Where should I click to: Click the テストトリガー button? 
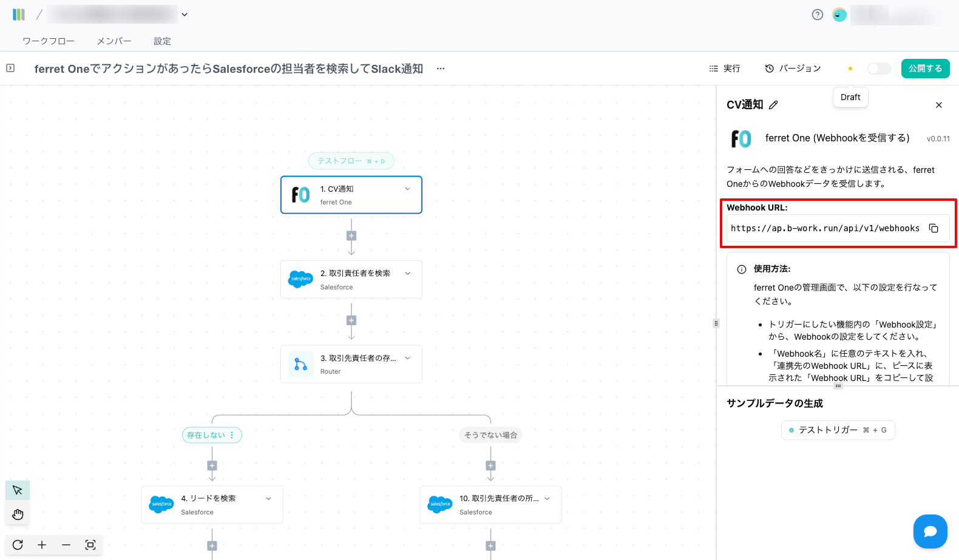(x=838, y=430)
